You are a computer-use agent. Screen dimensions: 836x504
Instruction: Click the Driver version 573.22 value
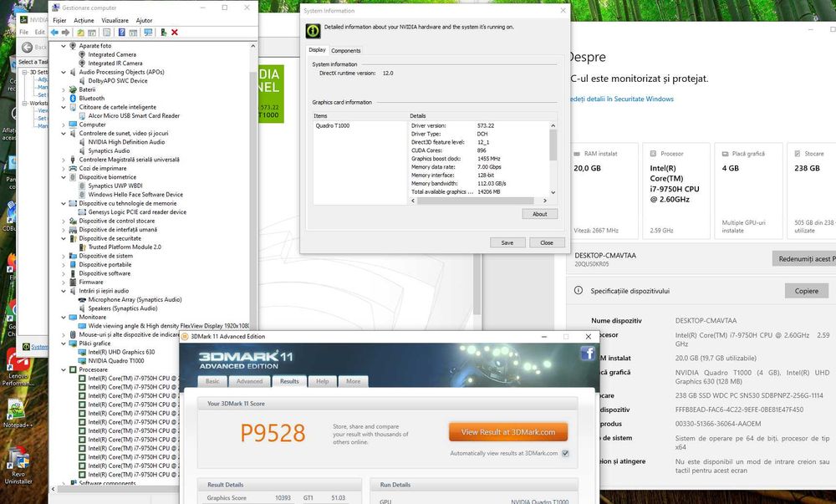pos(486,125)
